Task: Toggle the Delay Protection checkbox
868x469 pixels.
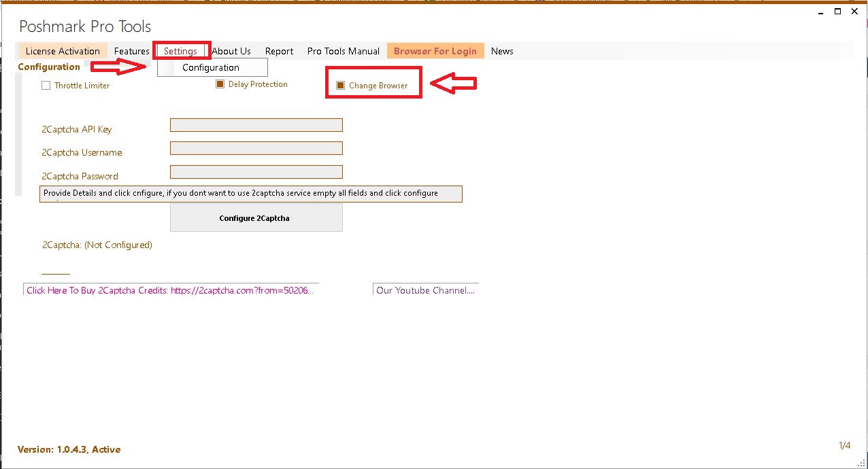Action: coord(220,84)
